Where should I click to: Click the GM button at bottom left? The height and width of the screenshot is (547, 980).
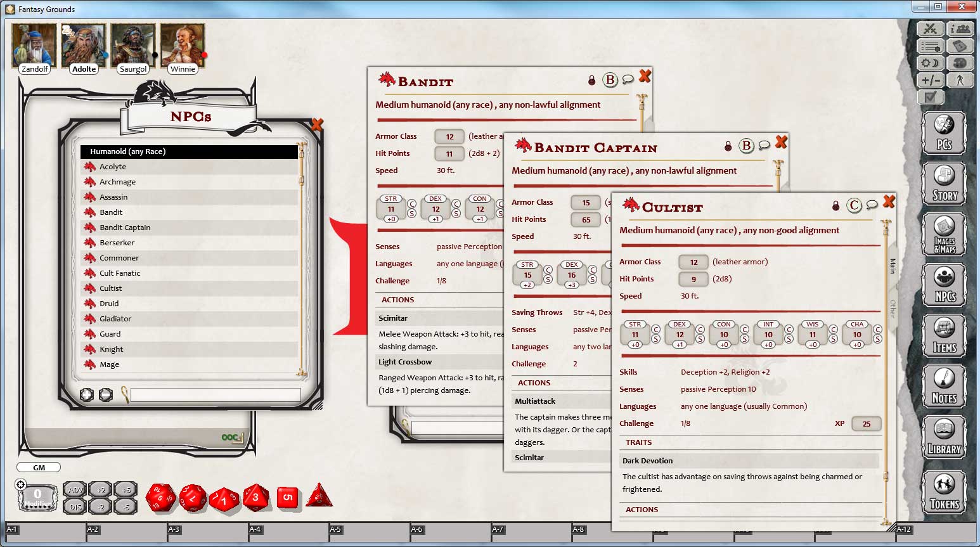click(x=38, y=467)
